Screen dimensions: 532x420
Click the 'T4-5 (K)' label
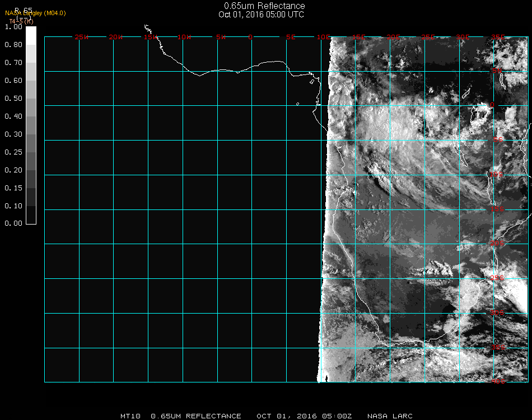click(x=21, y=21)
